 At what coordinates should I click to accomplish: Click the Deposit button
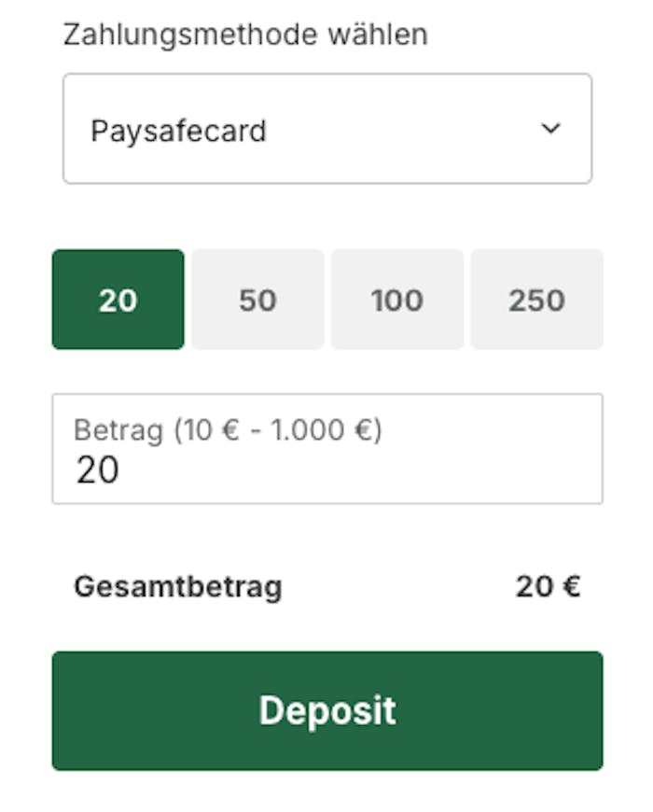pos(326,710)
